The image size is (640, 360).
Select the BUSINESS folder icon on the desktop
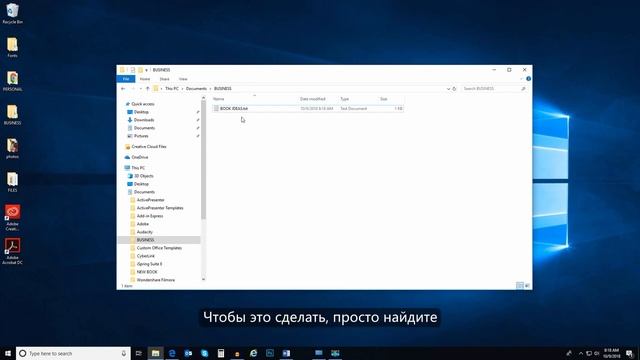click(12, 114)
